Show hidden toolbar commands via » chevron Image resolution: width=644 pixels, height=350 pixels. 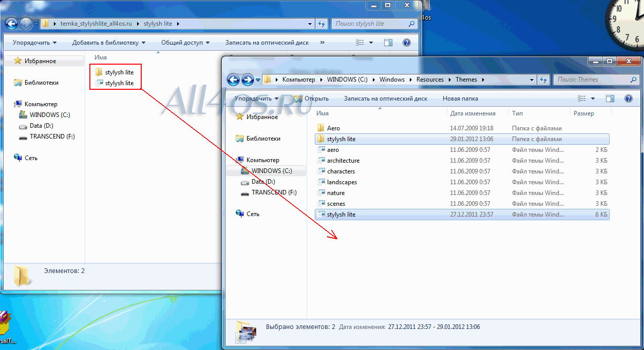coord(323,43)
